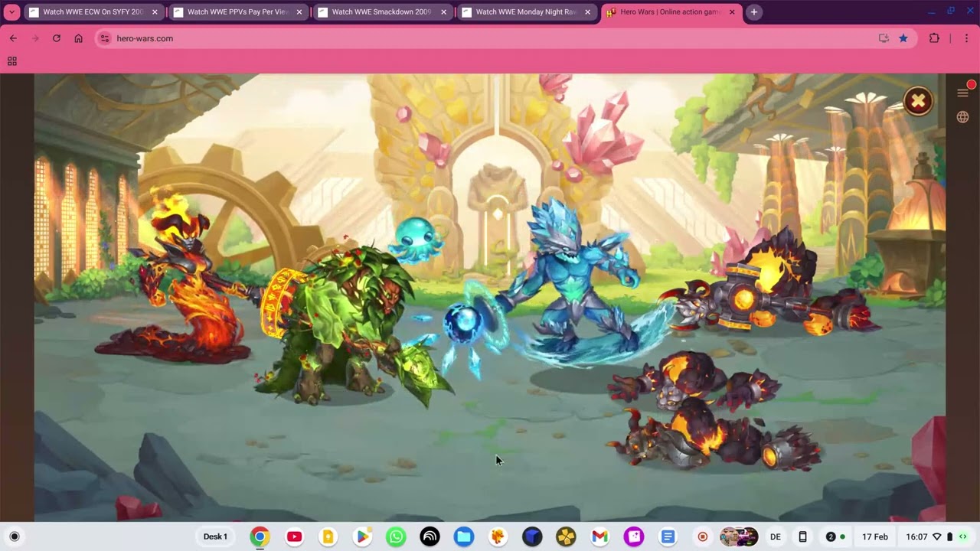Image resolution: width=980 pixels, height=551 pixels.
Task: Switch to Watch WWE ECW On SYFY tab
Action: tap(93, 12)
